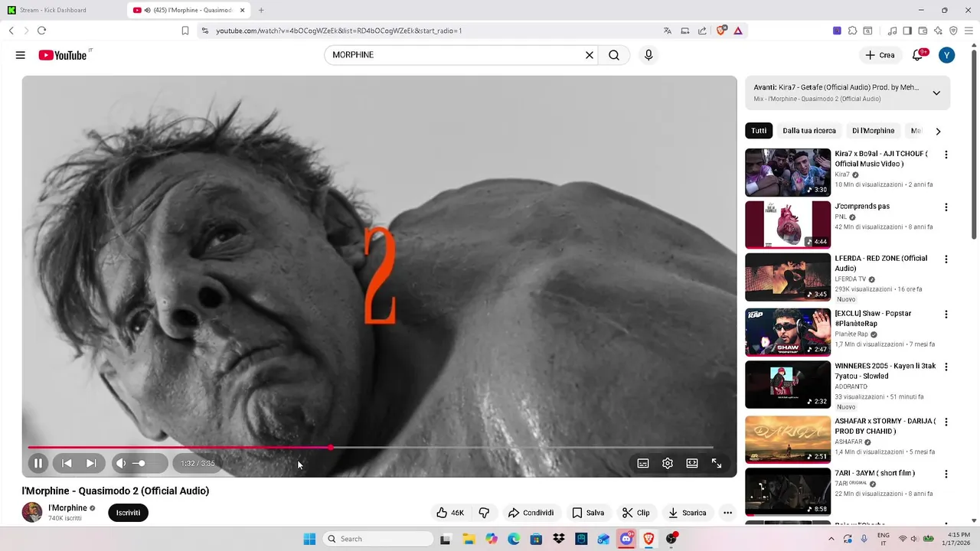980x551 pixels.
Task: Save video with Salva button
Action: pos(588,513)
